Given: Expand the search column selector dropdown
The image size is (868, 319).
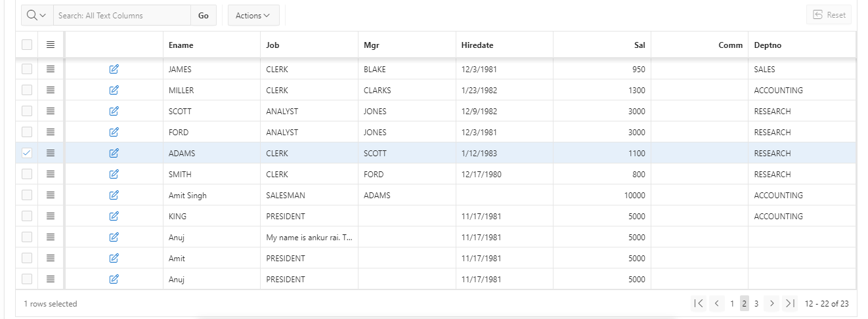Looking at the screenshot, I should pos(37,15).
